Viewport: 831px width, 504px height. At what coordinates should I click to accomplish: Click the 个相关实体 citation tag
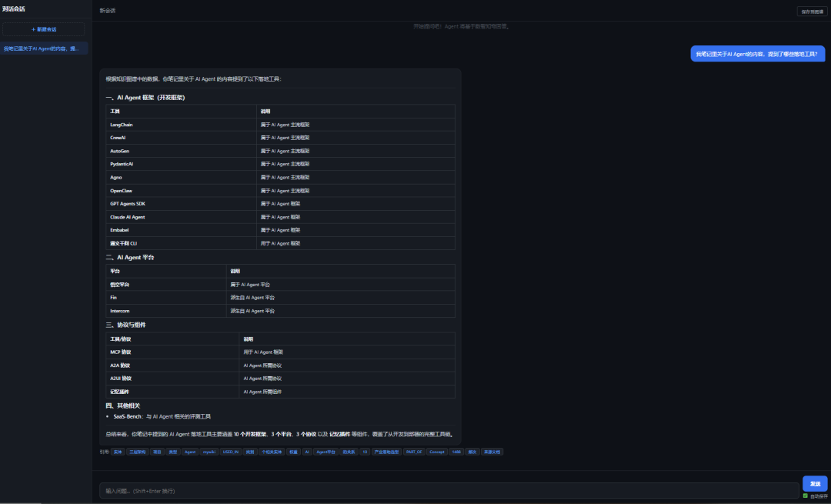click(272, 452)
